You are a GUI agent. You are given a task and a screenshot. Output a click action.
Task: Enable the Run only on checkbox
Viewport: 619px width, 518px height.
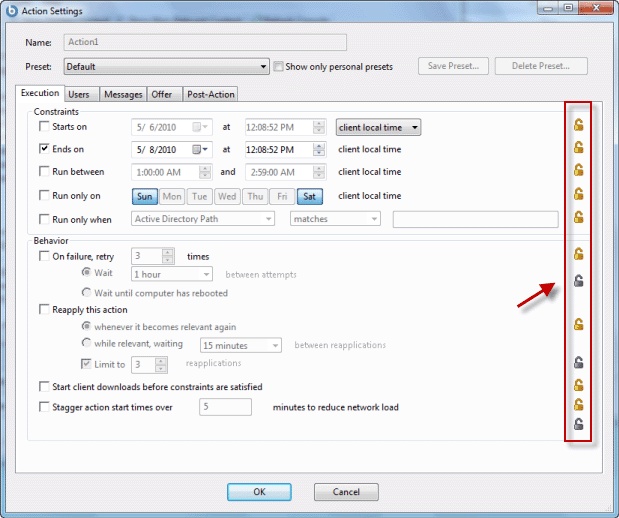pos(44,195)
